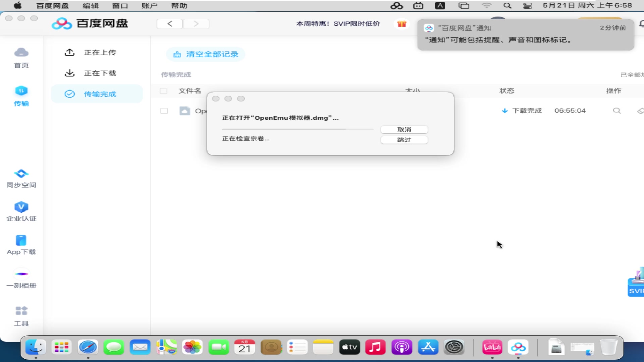Toggle the select-all checkbox beside 文件名
The width and height of the screenshot is (644, 362).
(x=164, y=91)
